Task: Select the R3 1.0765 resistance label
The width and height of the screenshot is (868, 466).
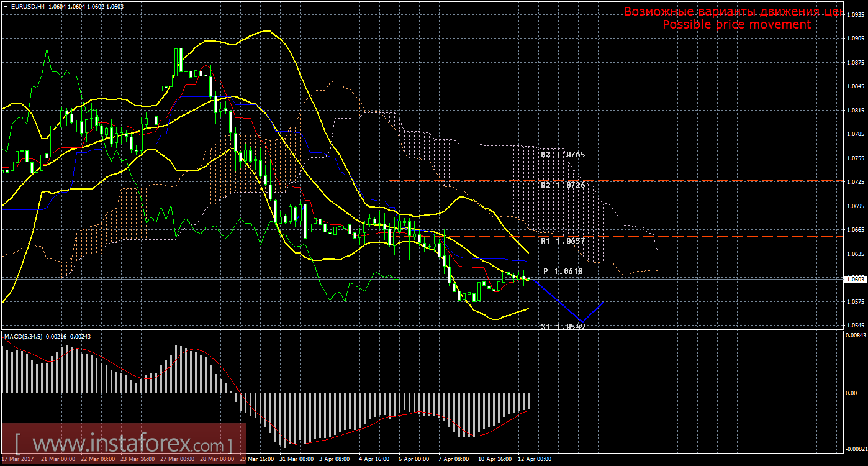Action: pos(563,154)
